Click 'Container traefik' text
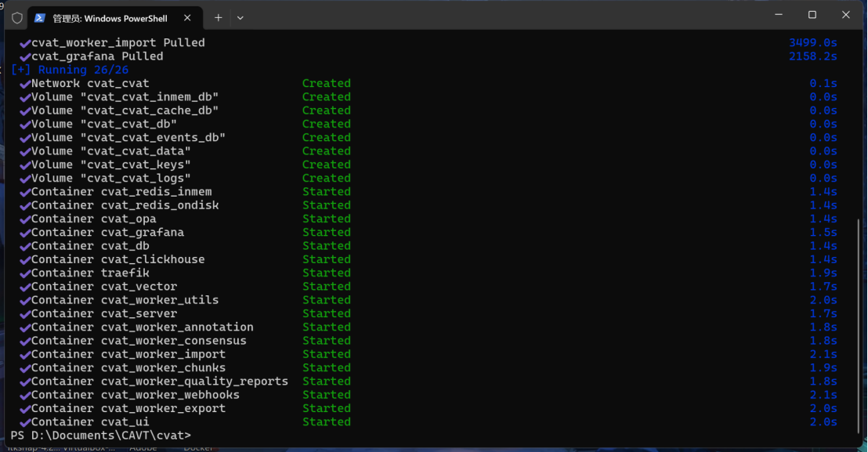This screenshot has height=452, width=868. point(90,273)
